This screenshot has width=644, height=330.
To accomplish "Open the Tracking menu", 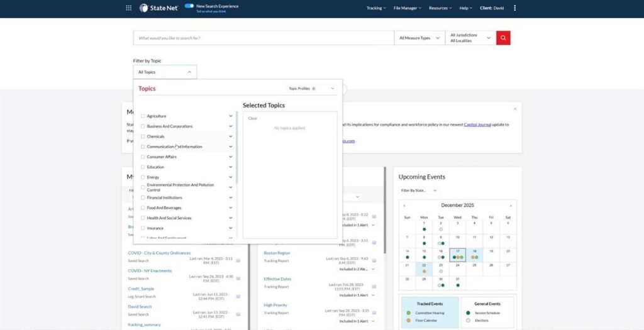I will pos(376,8).
